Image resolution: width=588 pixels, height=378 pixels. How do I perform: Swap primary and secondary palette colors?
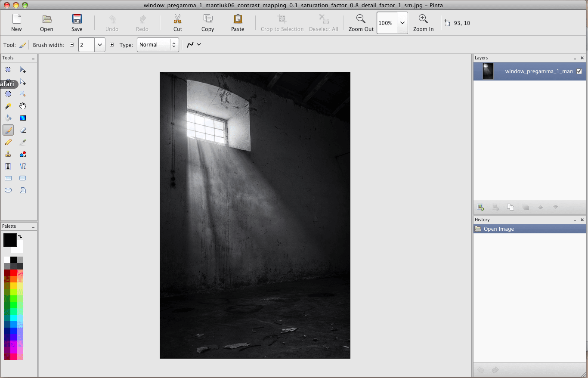point(20,237)
